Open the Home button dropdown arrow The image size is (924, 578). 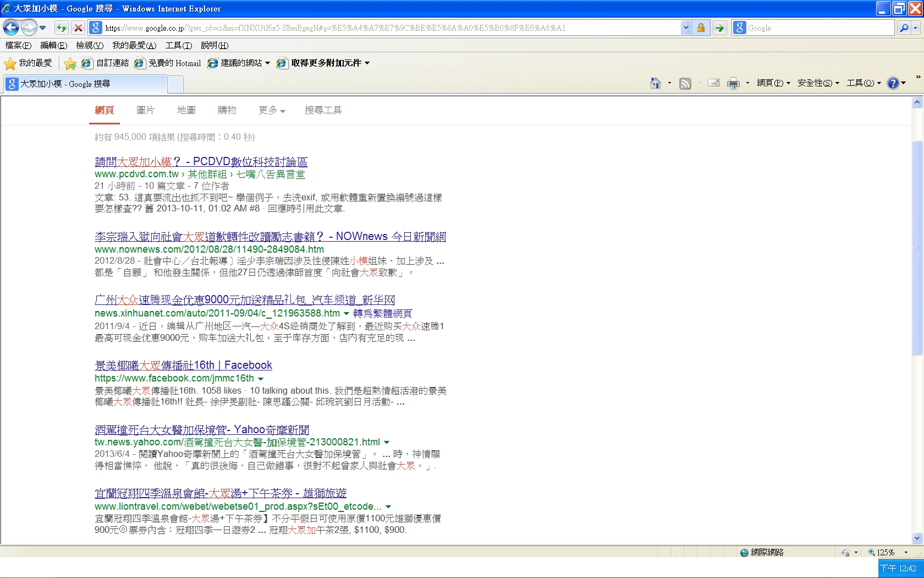pos(669,83)
